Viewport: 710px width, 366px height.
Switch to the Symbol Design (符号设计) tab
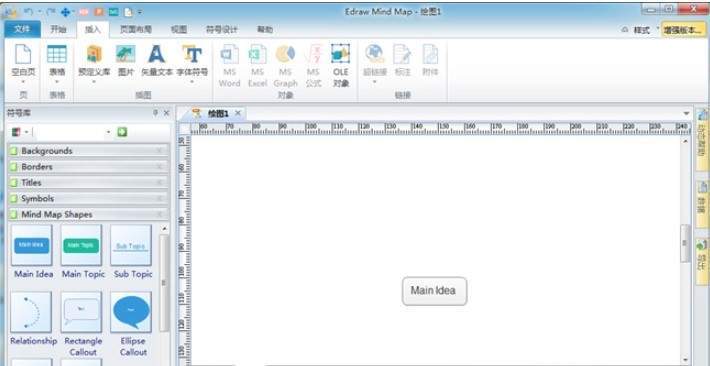221,29
